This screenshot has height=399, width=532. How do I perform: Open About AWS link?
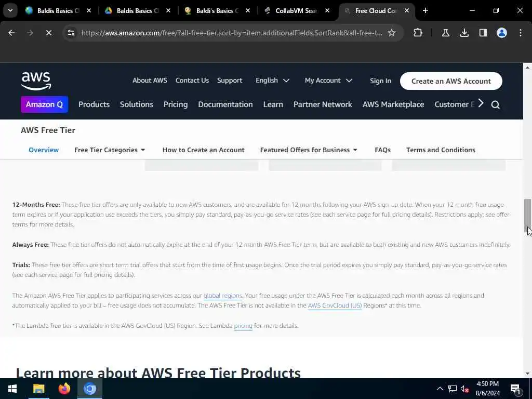(x=150, y=81)
